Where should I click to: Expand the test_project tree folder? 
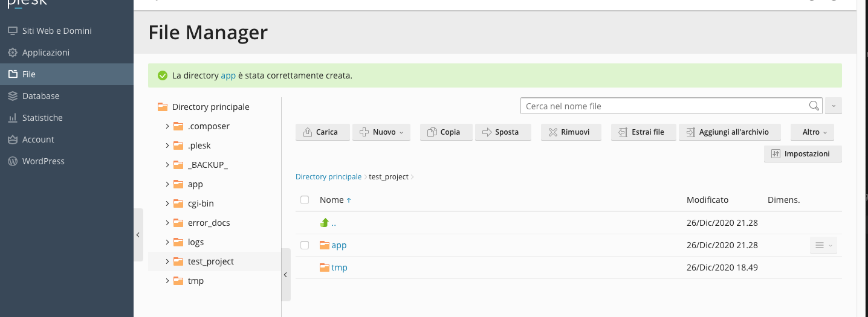pyautogui.click(x=167, y=261)
